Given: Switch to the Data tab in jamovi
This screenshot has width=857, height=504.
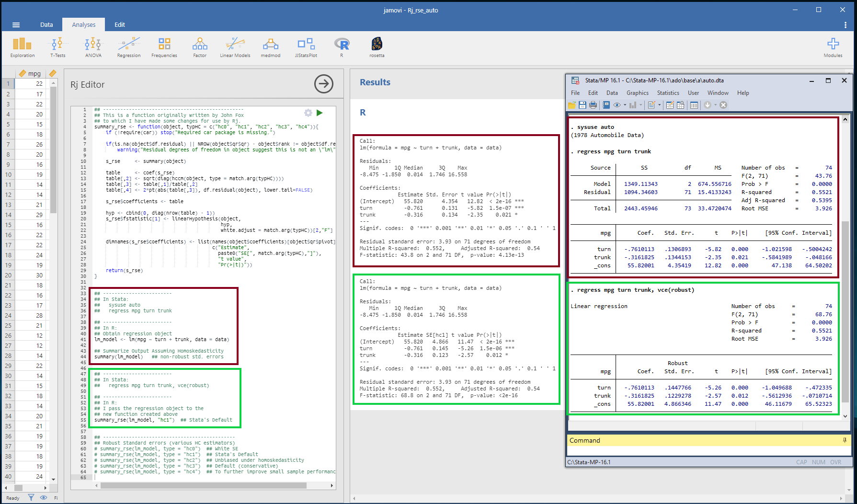Looking at the screenshot, I should click(x=46, y=25).
